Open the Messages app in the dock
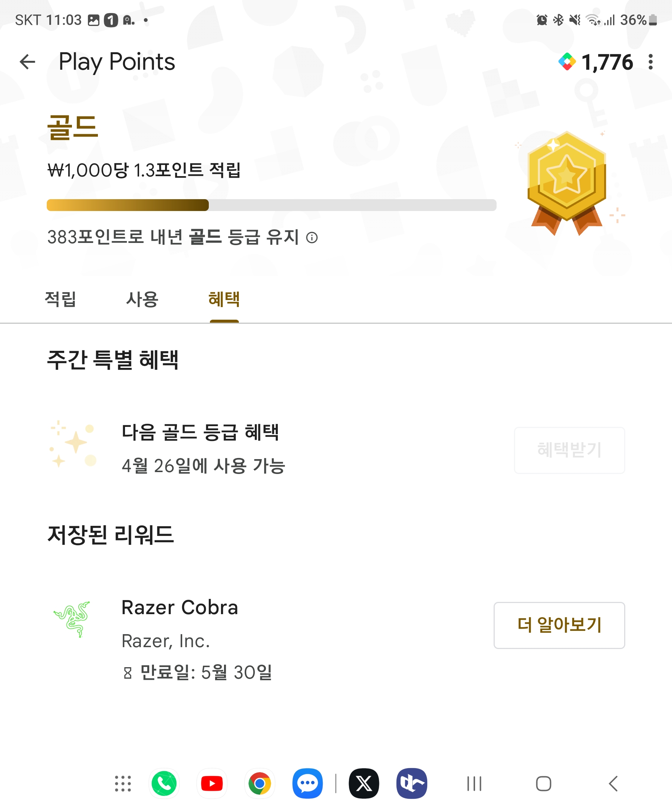The width and height of the screenshot is (672, 807). (x=307, y=784)
